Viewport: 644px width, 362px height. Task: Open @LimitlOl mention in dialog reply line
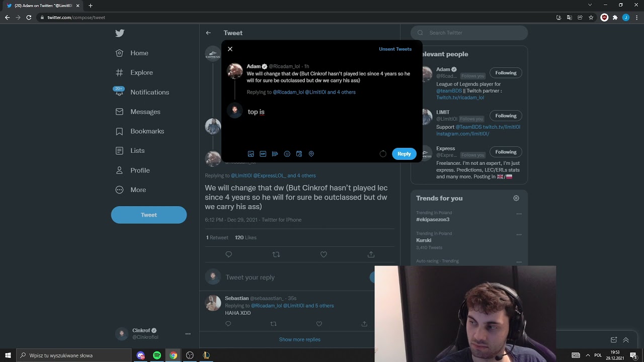pyautogui.click(x=315, y=92)
